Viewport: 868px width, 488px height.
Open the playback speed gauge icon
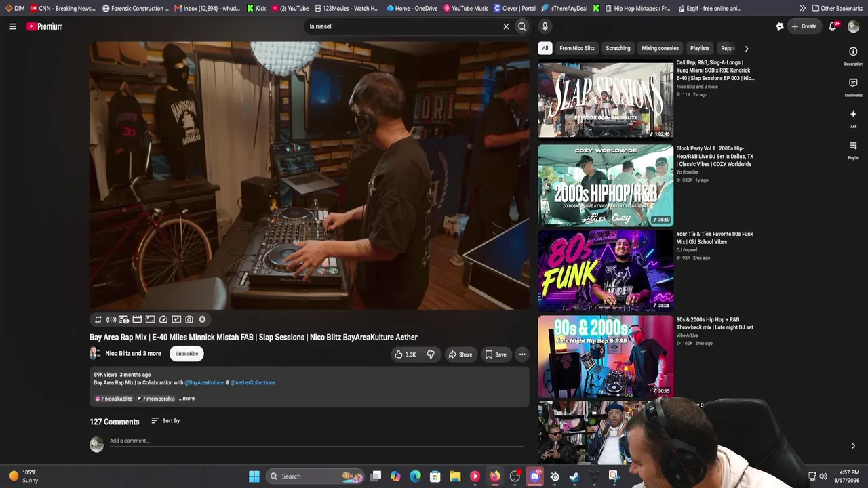point(163,319)
